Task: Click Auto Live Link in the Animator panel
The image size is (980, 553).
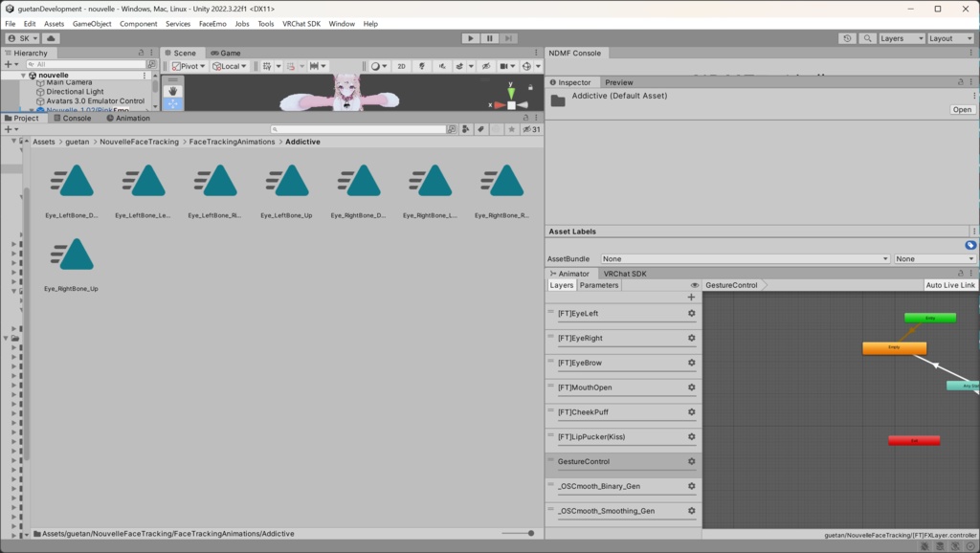Action: (x=950, y=284)
